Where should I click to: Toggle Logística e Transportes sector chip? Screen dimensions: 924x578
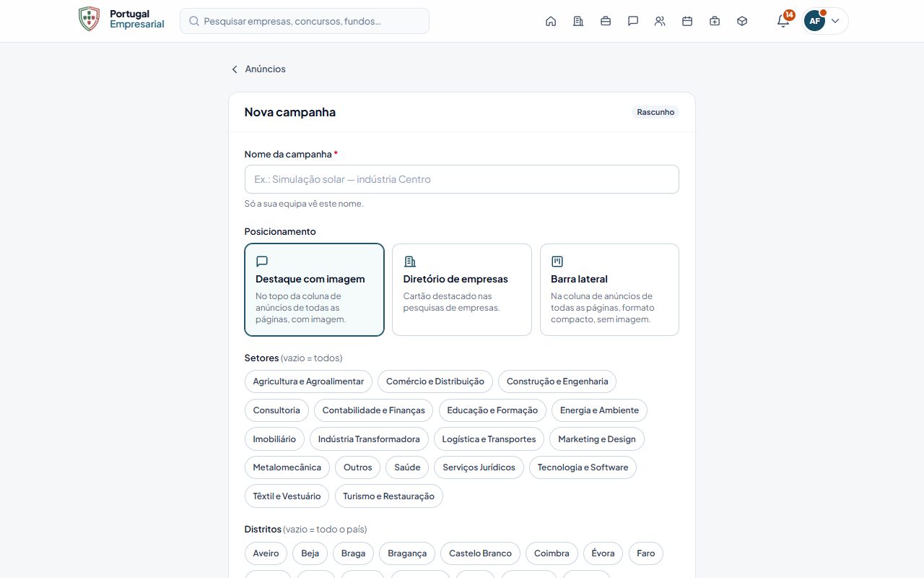(x=489, y=439)
